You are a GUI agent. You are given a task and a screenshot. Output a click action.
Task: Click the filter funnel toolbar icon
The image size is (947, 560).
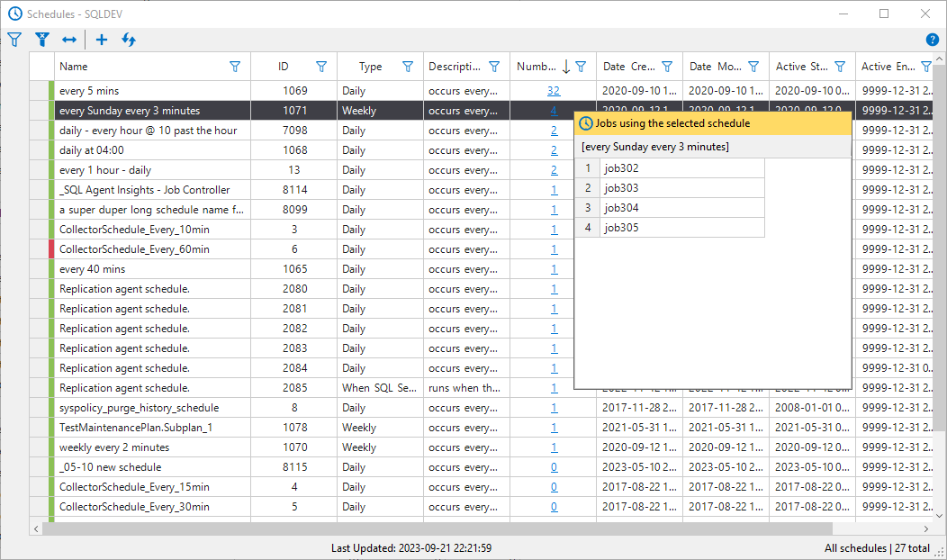coord(14,40)
